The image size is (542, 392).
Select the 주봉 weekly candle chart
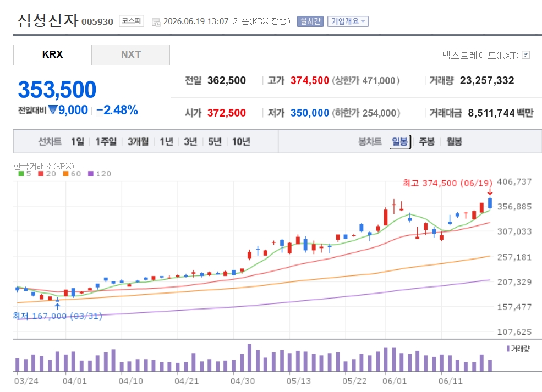pos(426,142)
